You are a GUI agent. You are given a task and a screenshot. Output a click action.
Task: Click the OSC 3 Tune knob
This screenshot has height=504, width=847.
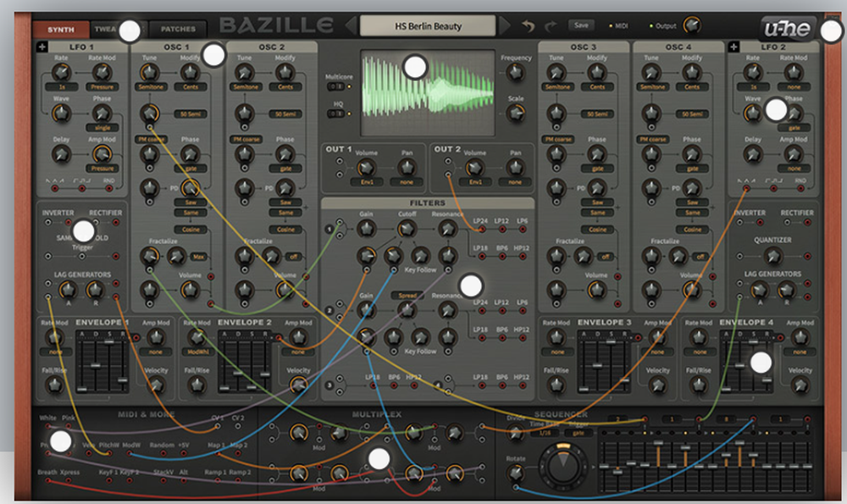tap(556, 72)
